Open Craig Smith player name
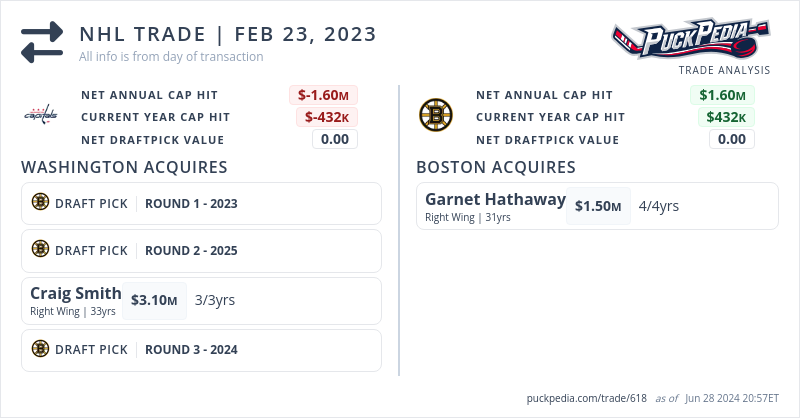 [x=76, y=294]
